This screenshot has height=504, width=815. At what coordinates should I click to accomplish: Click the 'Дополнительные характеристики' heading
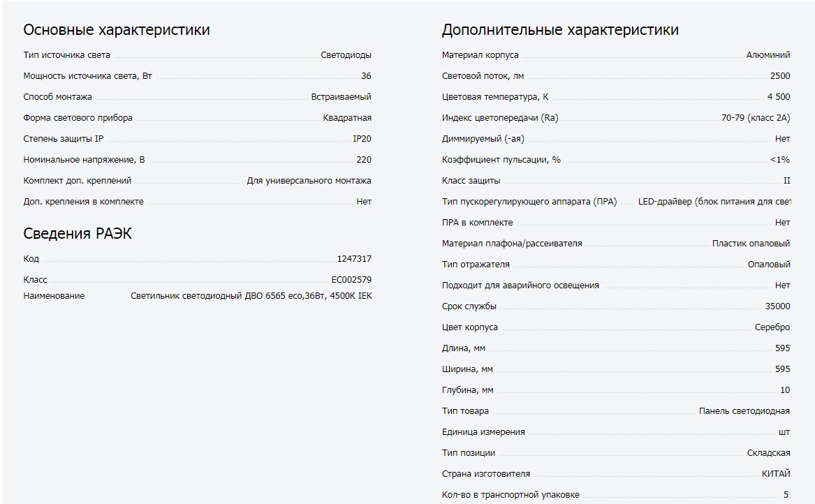[x=560, y=29]
